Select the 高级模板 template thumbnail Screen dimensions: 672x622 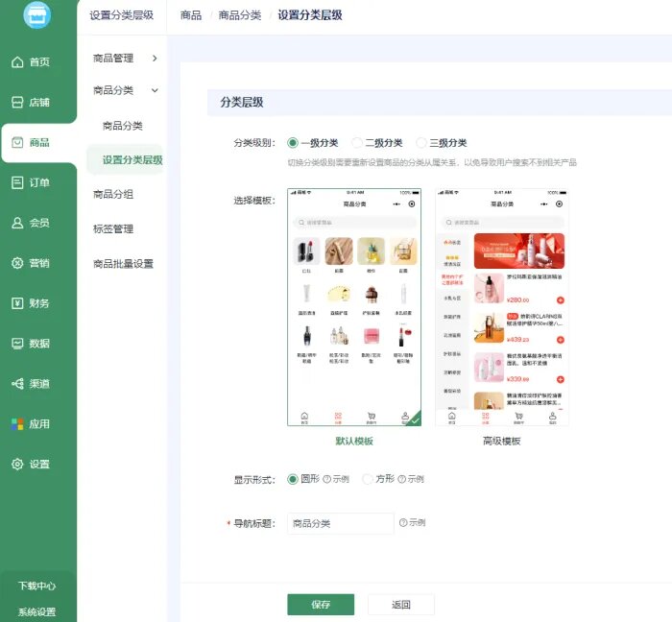tap(501, 307)
